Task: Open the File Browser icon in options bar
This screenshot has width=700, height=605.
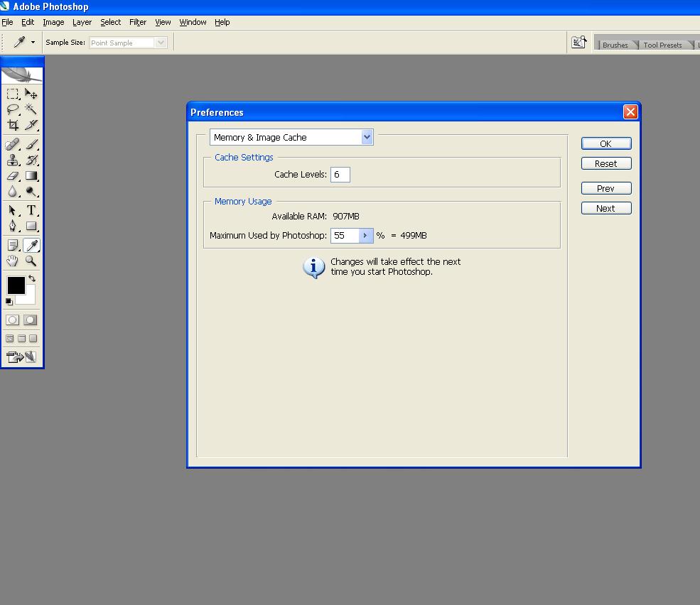Action: pos(578,43)
